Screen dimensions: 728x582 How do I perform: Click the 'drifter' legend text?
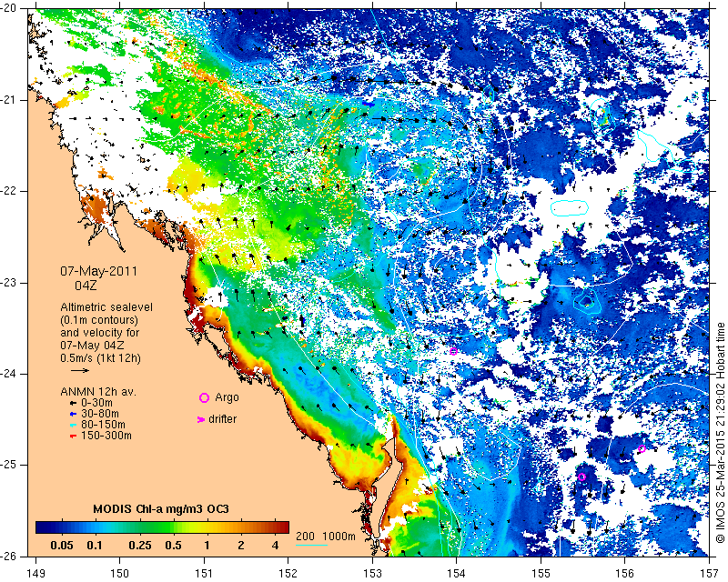coord(222,419)
